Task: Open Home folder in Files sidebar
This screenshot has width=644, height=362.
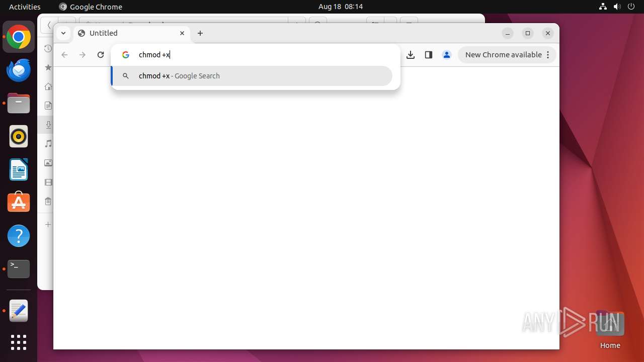Action: [48, 86]
